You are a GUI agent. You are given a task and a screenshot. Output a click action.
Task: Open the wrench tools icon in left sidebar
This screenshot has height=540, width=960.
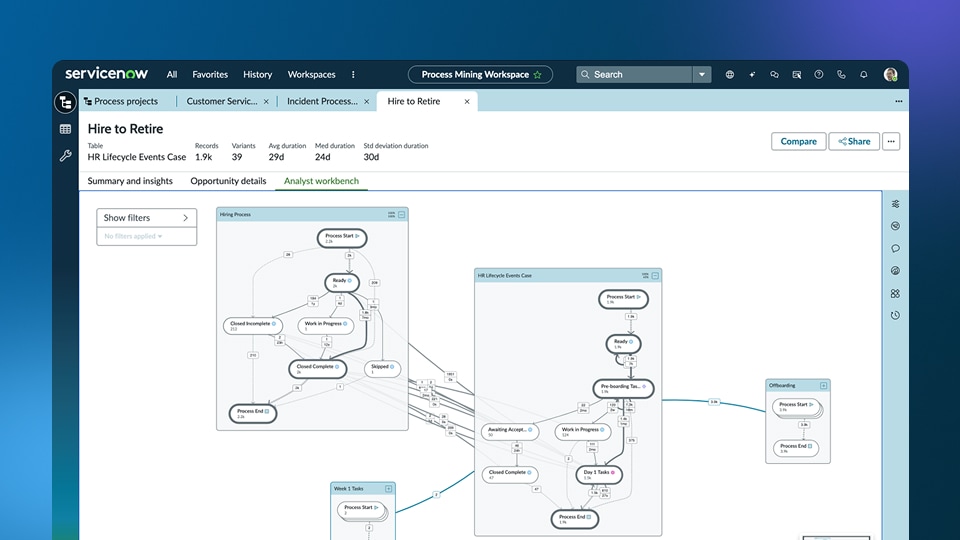click(66, 156)
